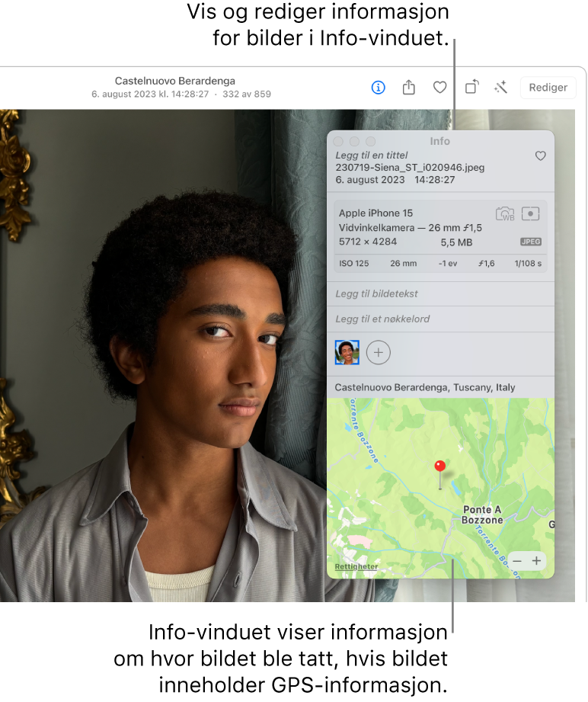
Task: Click the metering mode icon
Action: click(x=531, y=213)
